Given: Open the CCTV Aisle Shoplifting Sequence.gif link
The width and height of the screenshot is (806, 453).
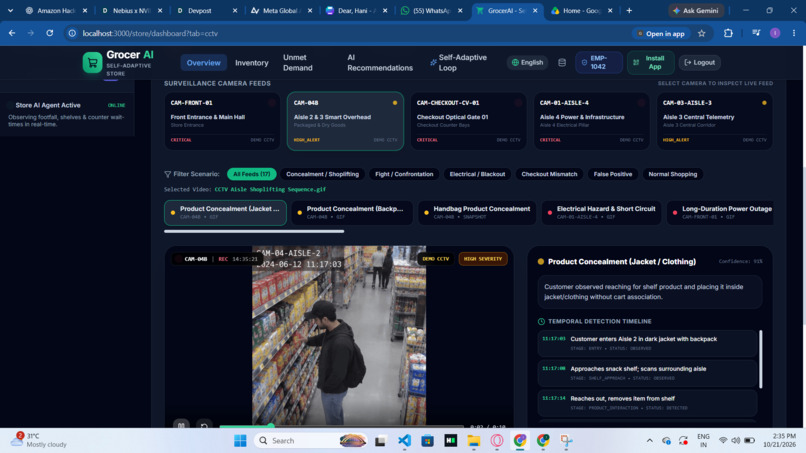Looking at the screenshot, I should pos(270,189).
